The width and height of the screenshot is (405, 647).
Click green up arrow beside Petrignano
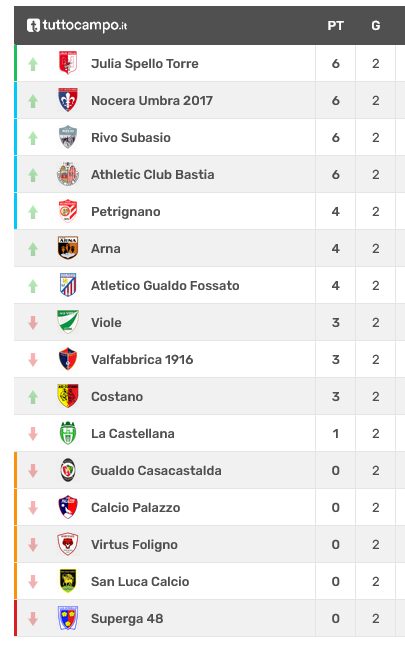point(33,212)
